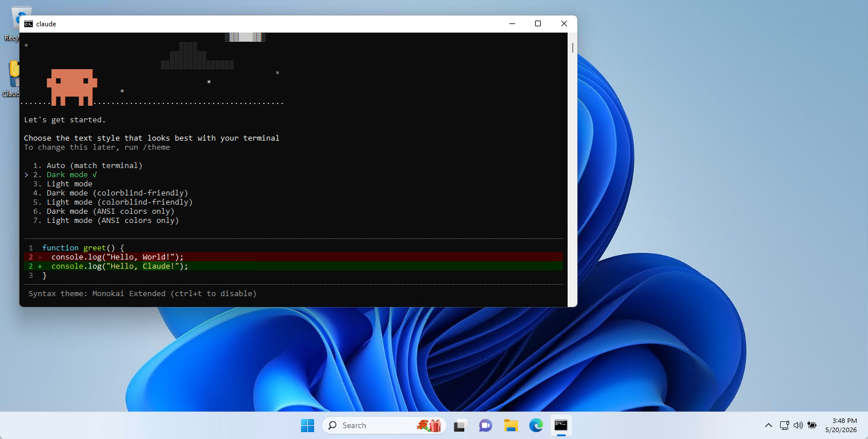Launch Microsoft Edge from the taskbar

(x=536, y=425)
